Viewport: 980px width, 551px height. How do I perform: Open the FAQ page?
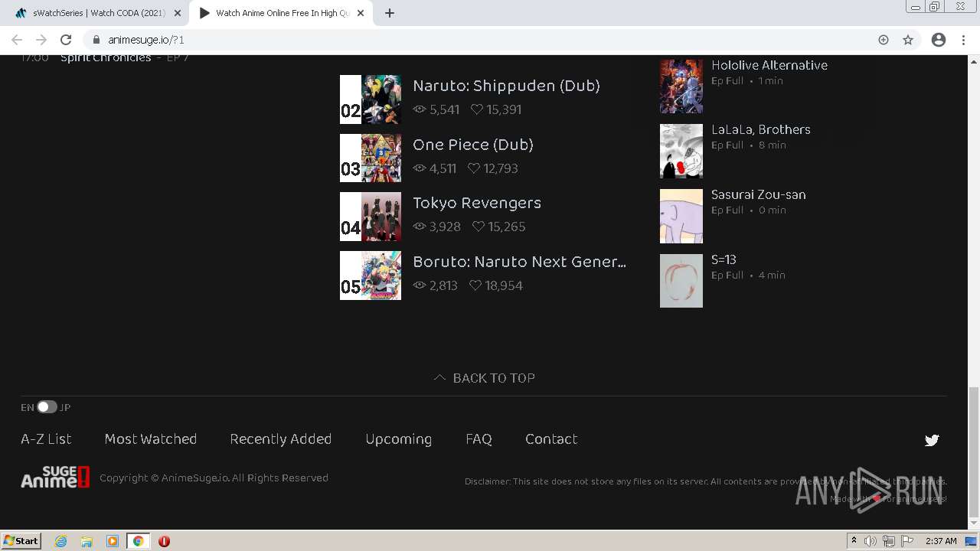coord(479,439)
